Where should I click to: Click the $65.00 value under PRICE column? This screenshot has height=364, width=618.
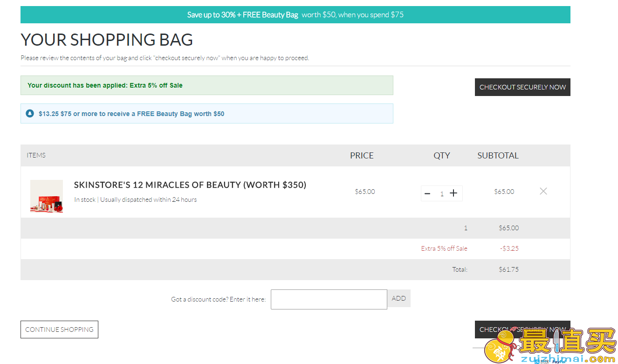[365, 192]
